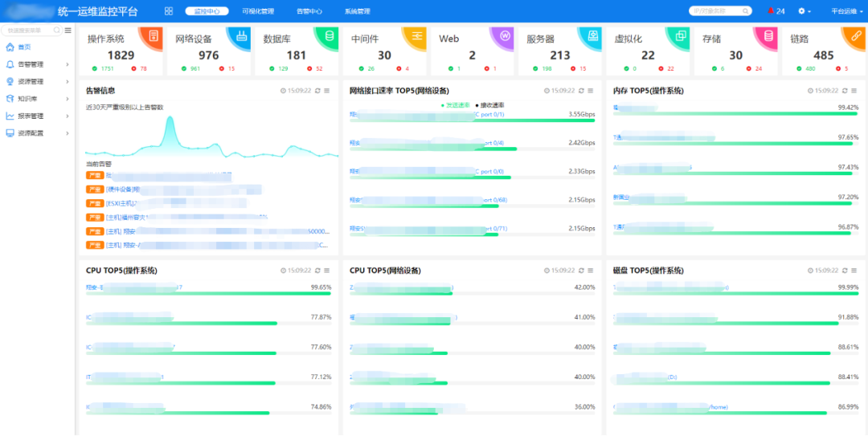Click the 操作系统 card orange icon
868x436 pixels.
(x=153, y=37)
